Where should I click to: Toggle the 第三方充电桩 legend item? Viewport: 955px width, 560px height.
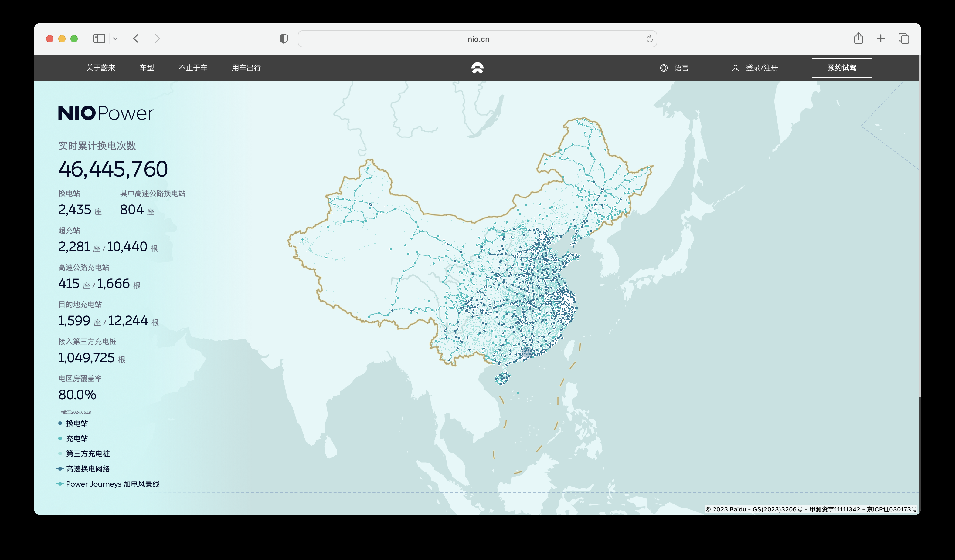(x=84, y=454)
